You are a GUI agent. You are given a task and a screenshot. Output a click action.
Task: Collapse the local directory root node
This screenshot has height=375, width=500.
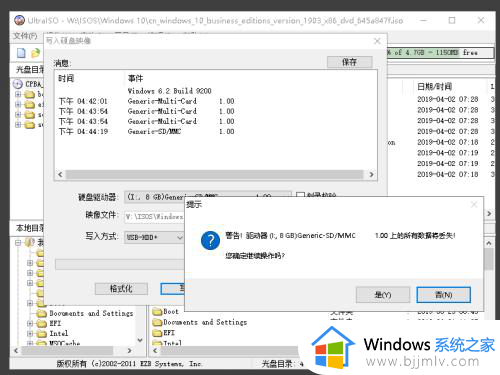tap(18, 242)
